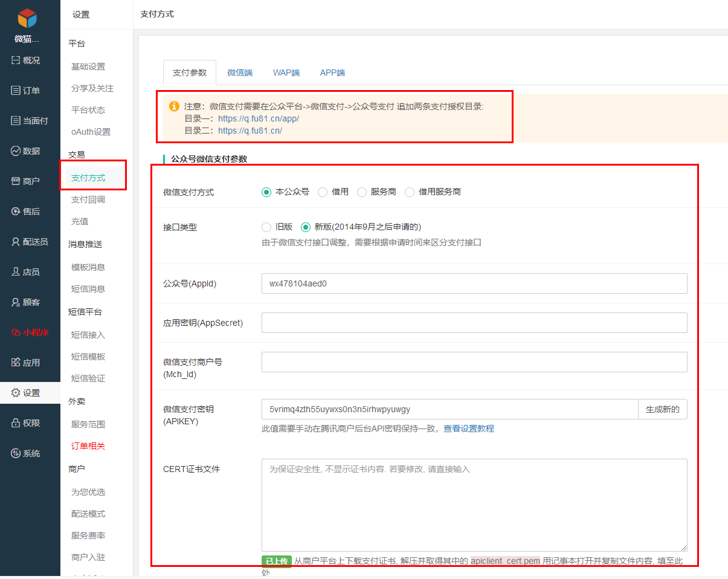Open 店员 staff in main sidebar
This screenshot has width=728, height=579.
tap(25, 272)
